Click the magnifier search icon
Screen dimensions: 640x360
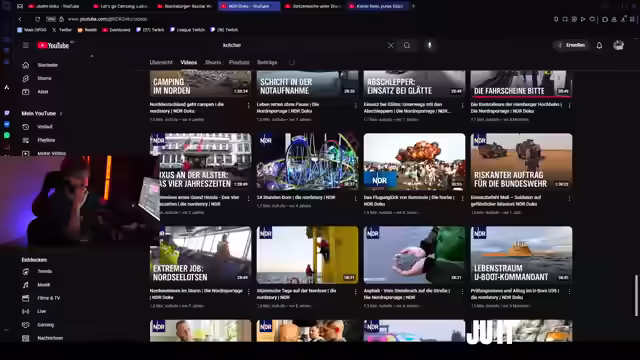407,45
